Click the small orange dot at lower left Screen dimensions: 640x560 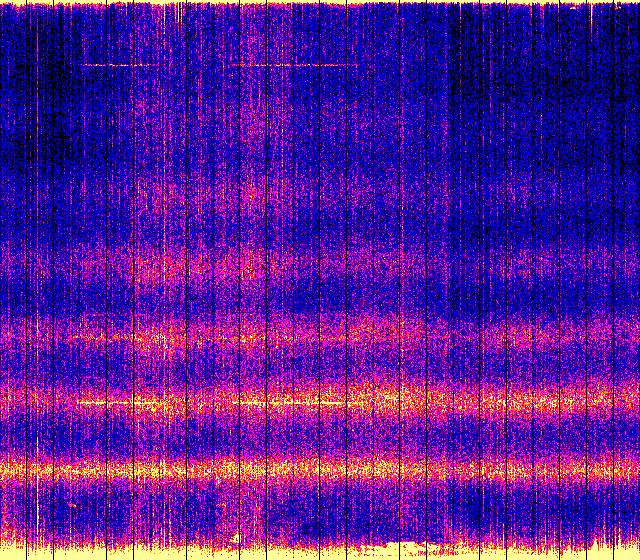point(72,507)
